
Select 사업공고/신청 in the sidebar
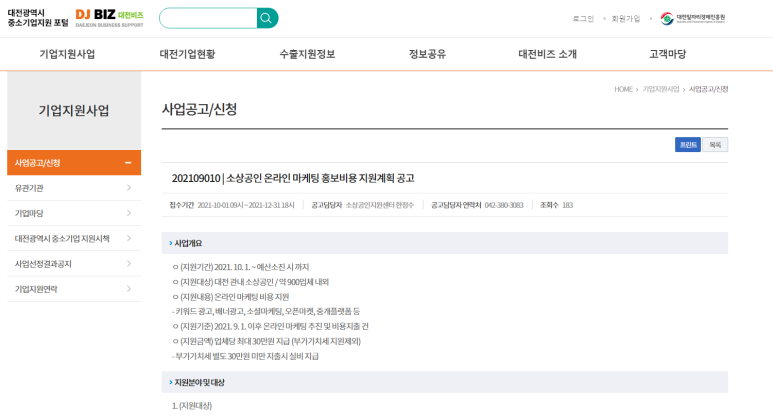74,163
